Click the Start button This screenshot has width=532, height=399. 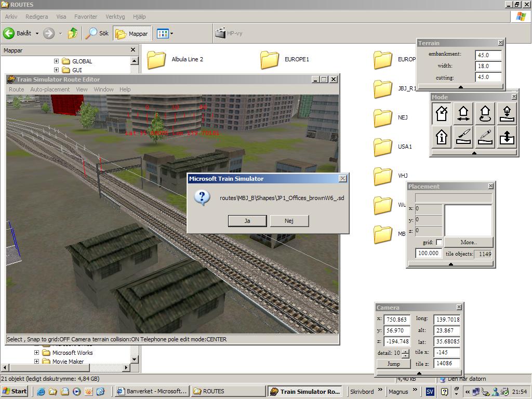[x=15, y=391]
